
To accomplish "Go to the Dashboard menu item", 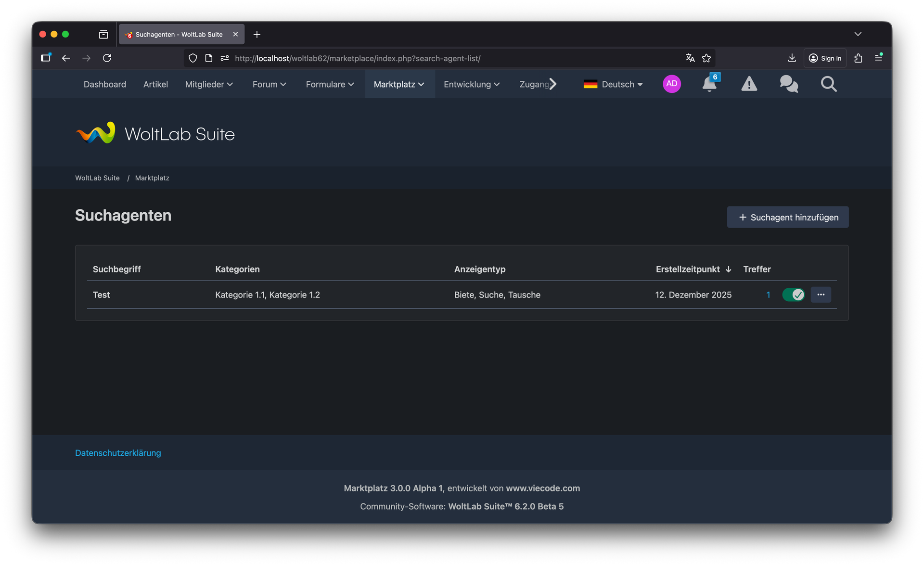I will coord(105,84).
